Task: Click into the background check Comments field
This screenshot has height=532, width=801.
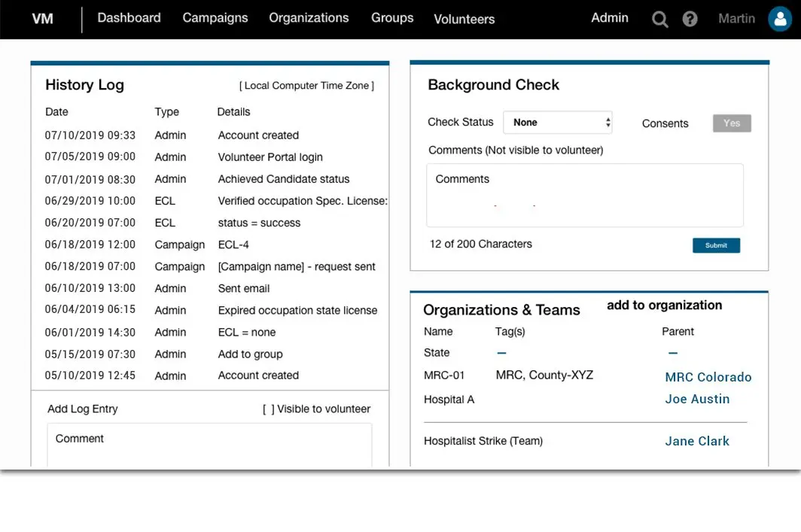Action: coord(584,195)
